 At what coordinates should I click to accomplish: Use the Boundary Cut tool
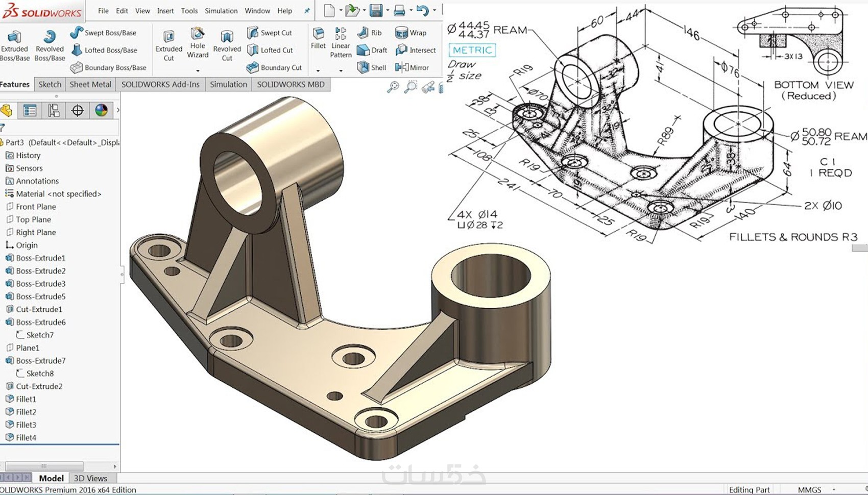(x=274, y=67)
